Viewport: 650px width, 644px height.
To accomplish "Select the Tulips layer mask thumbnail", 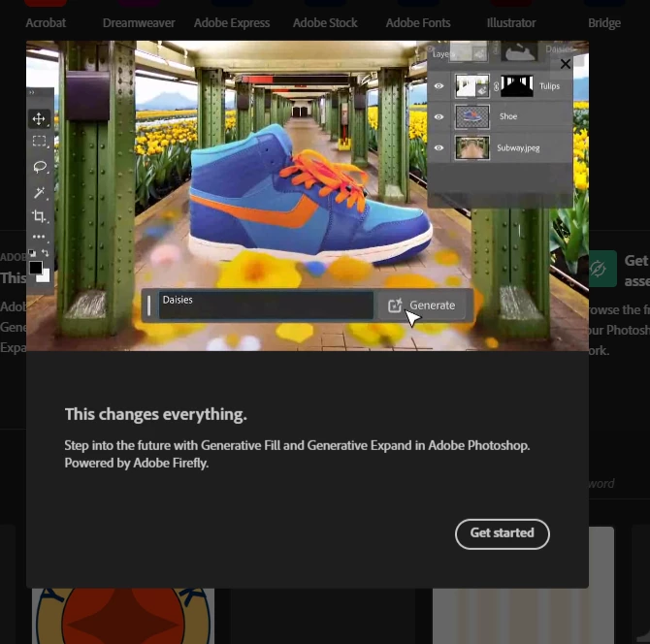I will 517,86.
